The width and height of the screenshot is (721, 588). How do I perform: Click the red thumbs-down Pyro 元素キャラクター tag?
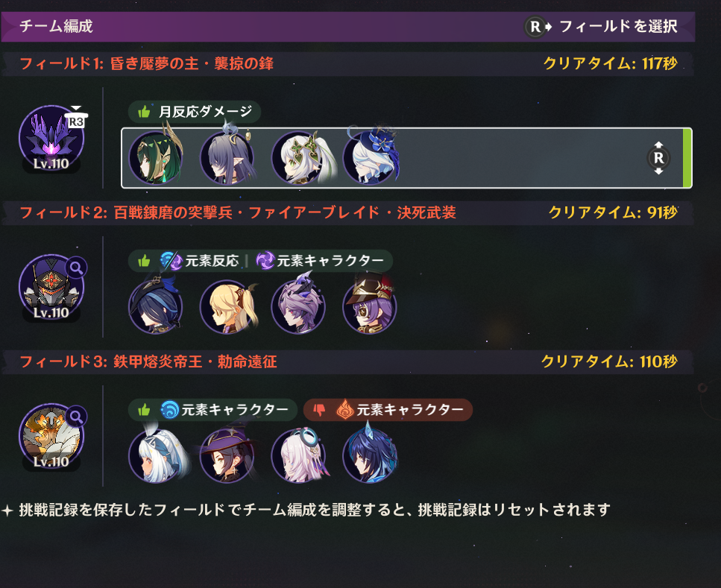[x=388, y=410]
